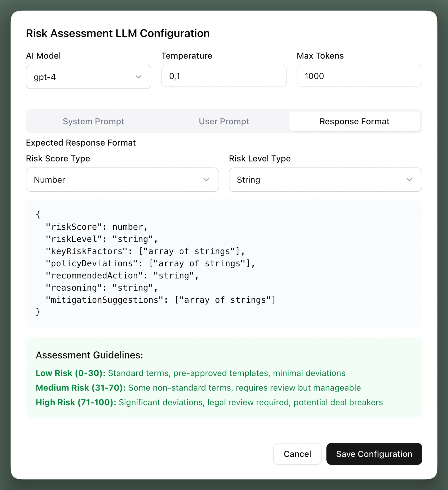448x490 pixels.
Task: Open the Risk Level Type dropdown
Action: 326,180
